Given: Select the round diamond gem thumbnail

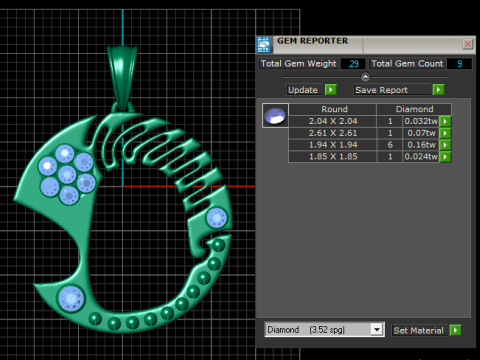Looking at the screenshot, I should [x=275, y=116].
